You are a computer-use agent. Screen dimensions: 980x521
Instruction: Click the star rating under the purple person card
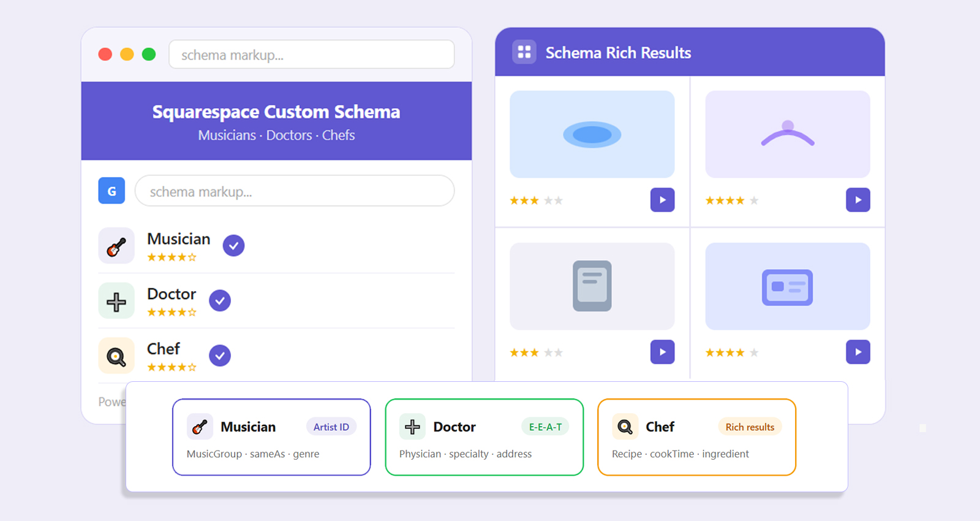point(732,200)
